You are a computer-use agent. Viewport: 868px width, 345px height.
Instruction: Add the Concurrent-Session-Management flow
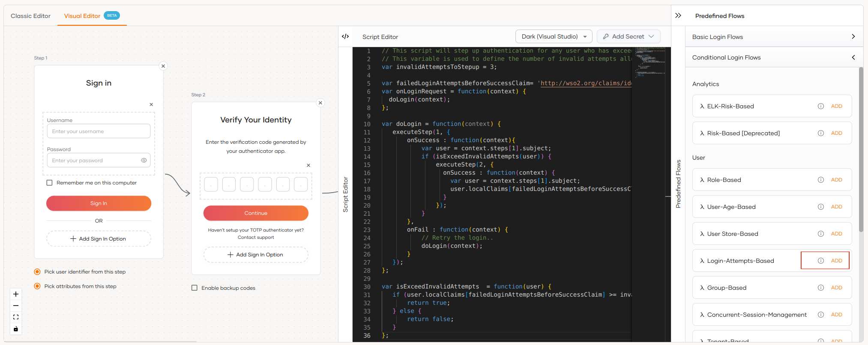(x=837, y=315)
